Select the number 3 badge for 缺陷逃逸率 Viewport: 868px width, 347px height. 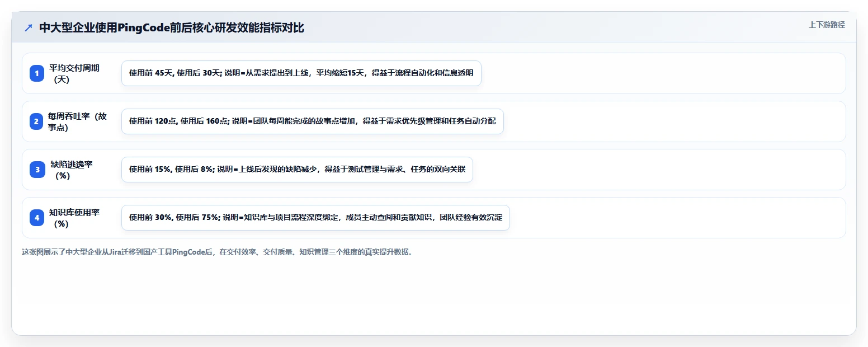(37, 170)
